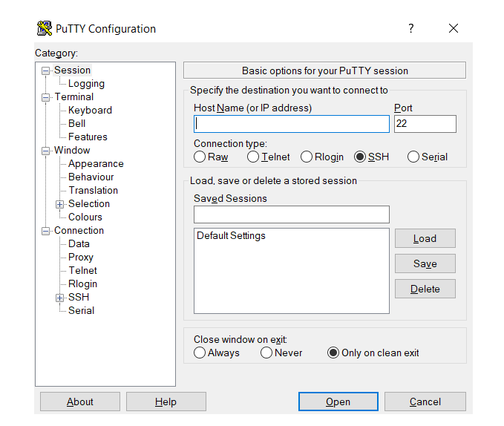The width and height of the screenshot is (504, 426).
Task: Expand the Selection tree node
Action: coord(59,204)
